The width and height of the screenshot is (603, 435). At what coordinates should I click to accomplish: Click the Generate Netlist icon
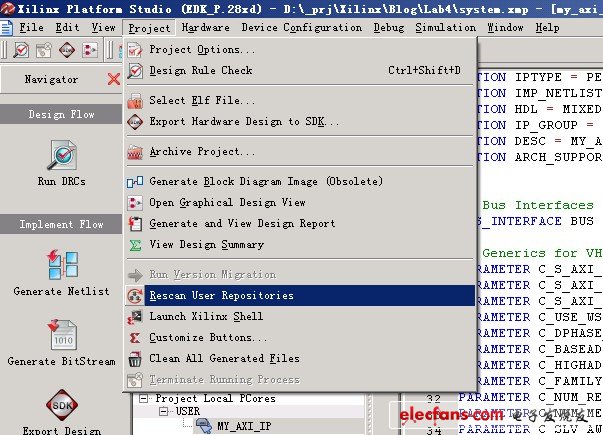coord(59,266)
